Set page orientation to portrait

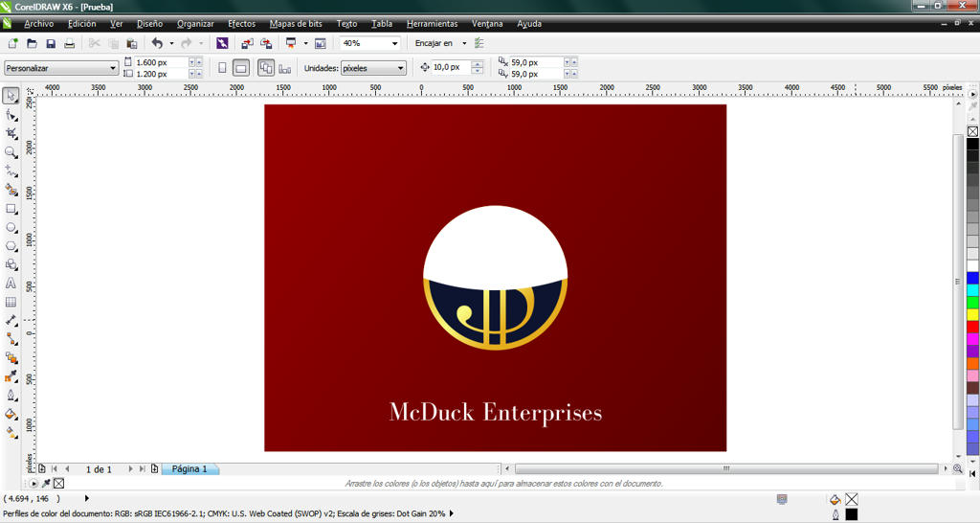[x=222, y=68]
